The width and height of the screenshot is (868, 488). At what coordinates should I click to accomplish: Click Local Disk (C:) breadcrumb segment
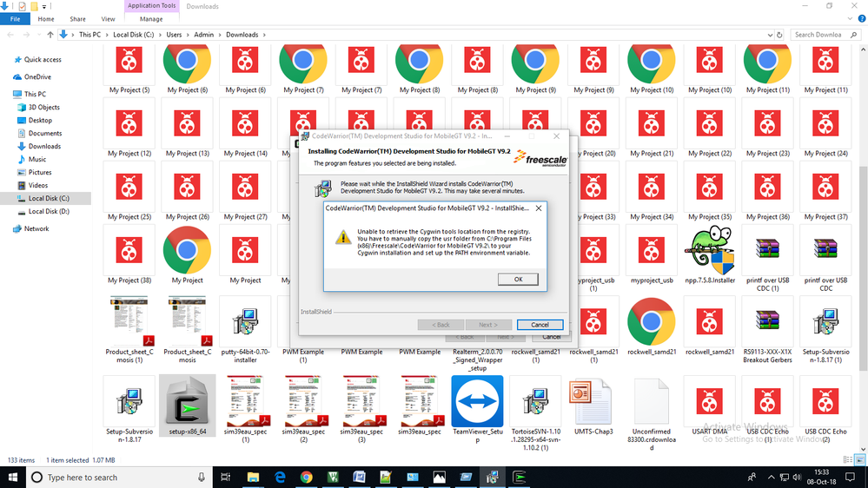134,35
